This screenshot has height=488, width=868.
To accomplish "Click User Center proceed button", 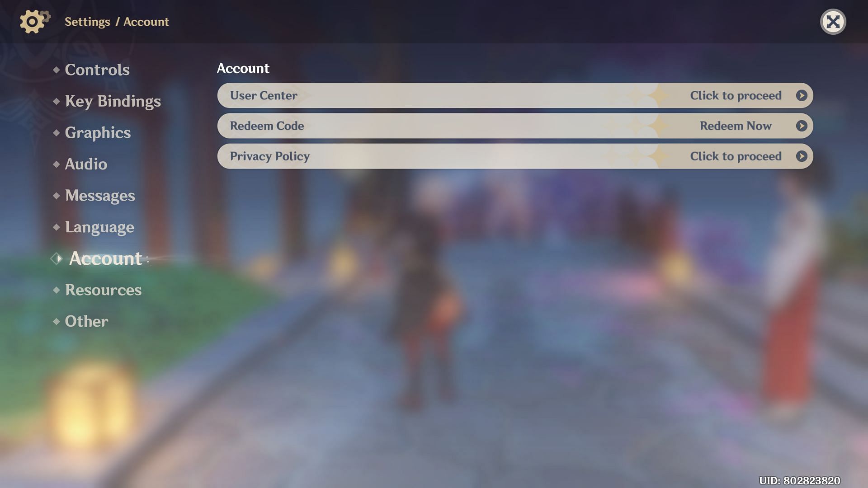I will tap(802, 95).
